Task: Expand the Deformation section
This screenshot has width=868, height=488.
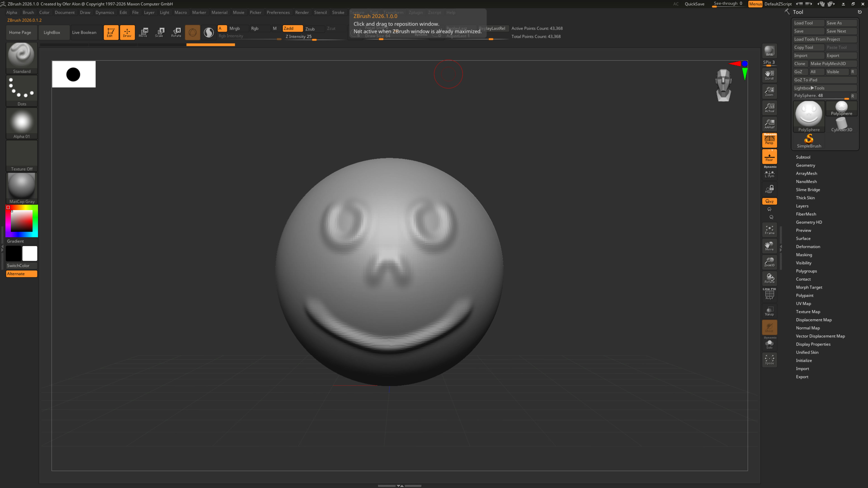Action: click(x=808, y=246)
